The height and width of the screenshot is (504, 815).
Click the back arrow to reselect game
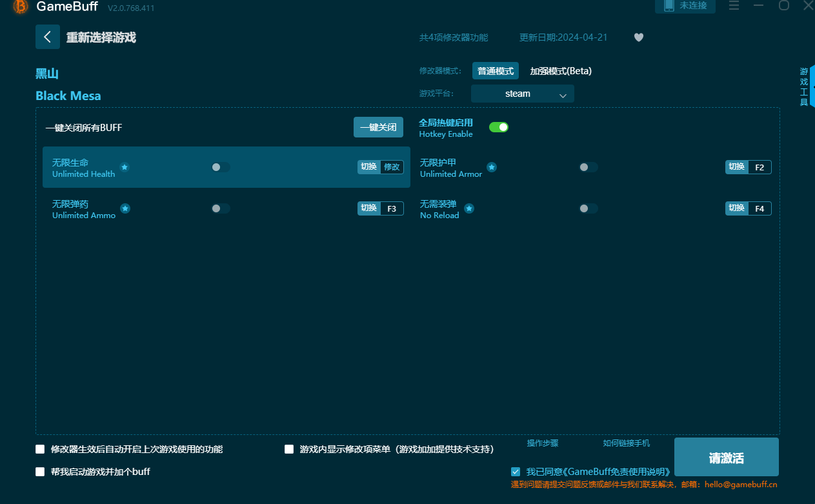click(x=48, y=37)
